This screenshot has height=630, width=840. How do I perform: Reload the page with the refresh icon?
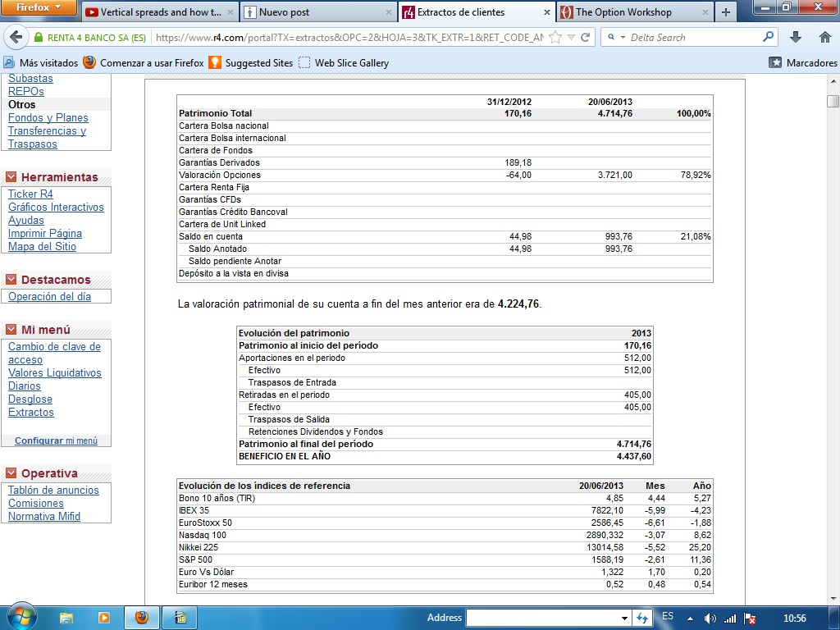pos(585,37)
